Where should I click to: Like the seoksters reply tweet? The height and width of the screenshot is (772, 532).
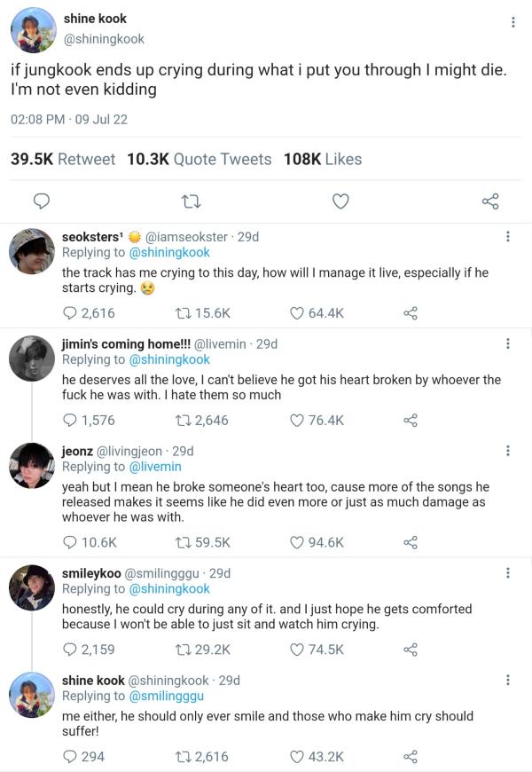click(x=298, y=312)
